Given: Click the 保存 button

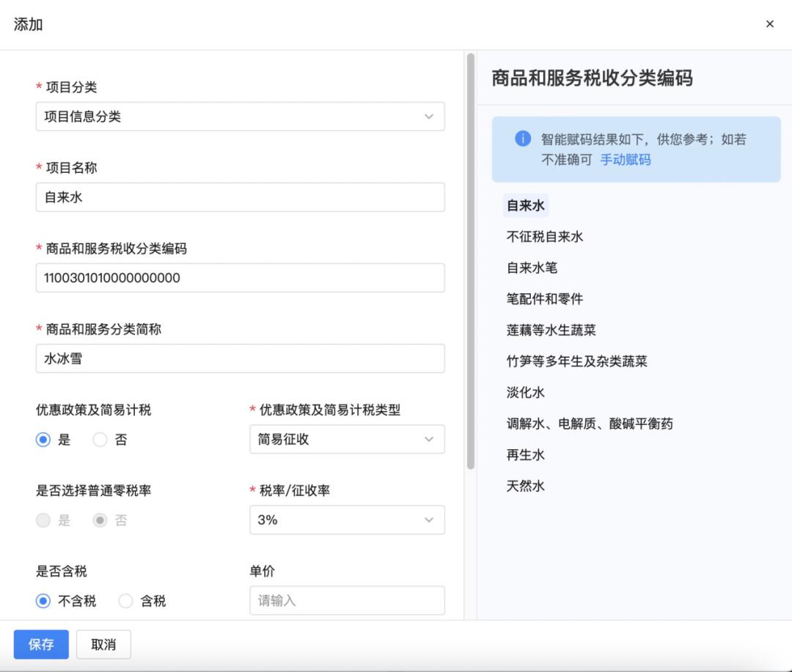Looking at the screenshot, I should [40, 644].
